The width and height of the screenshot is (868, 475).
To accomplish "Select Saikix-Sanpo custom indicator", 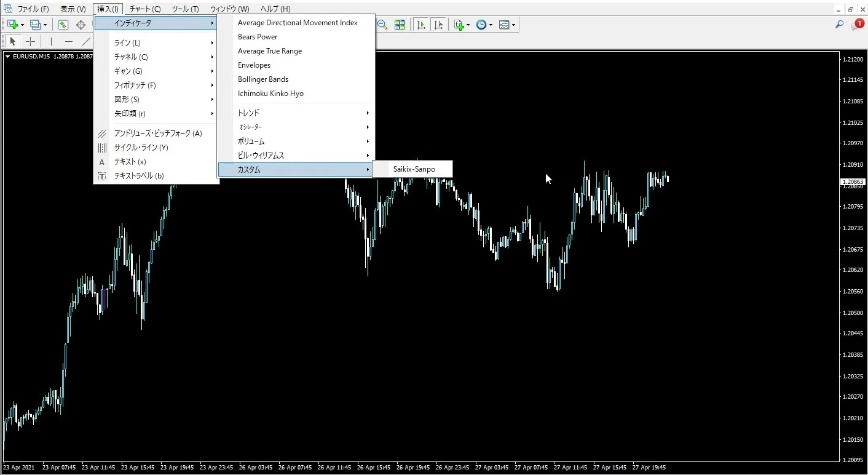I will click(414, 169).
